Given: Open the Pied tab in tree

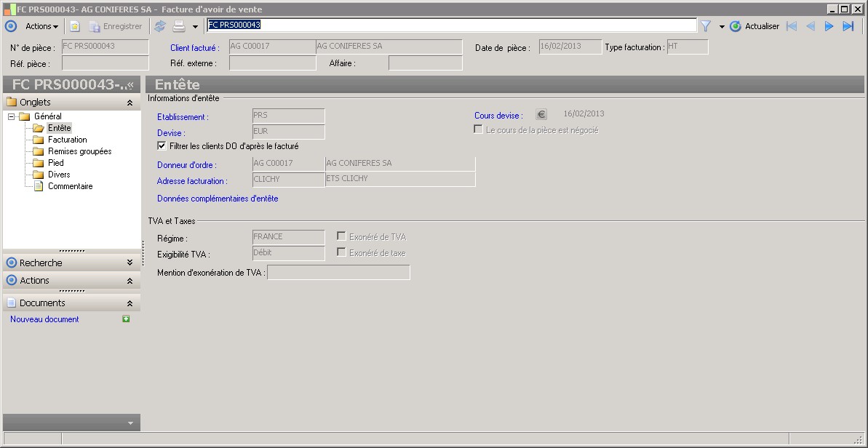Looking at the screenshot, I should coord(55,163).
